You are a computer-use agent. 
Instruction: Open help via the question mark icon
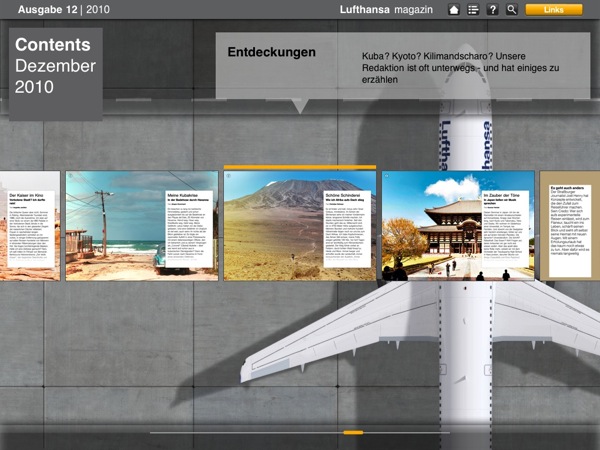point(492,9)
